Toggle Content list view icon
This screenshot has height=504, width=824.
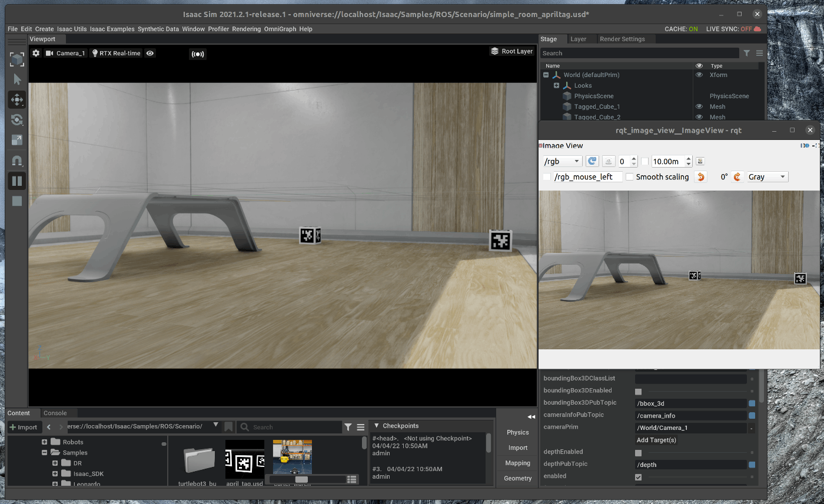(x=352, y=479)
